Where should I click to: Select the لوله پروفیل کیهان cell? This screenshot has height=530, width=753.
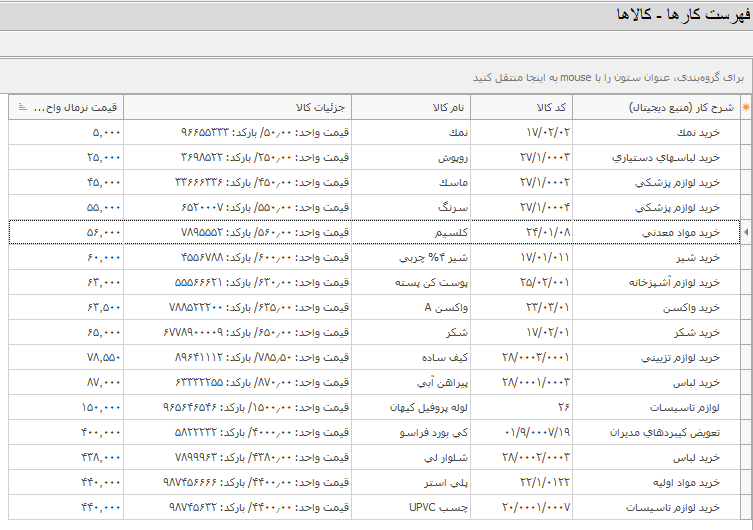pos(411,407)
